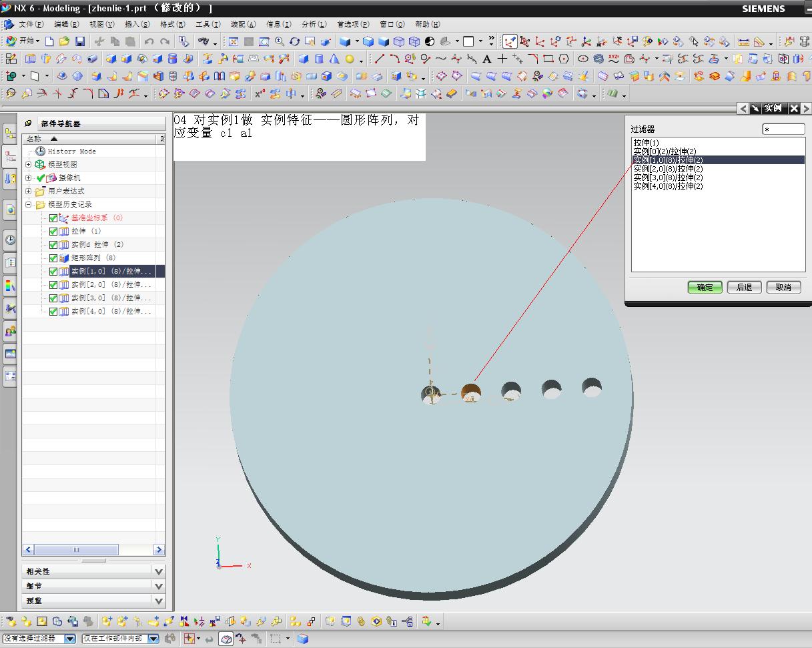Open the 没有选择过滤器 selection filter dropdown
This screenshot has height=648, width=812.
coord(70,639)
